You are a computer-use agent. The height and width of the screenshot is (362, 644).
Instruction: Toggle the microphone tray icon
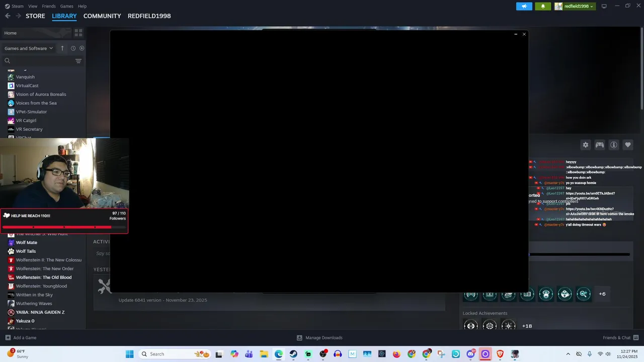(x=589, y=354)
